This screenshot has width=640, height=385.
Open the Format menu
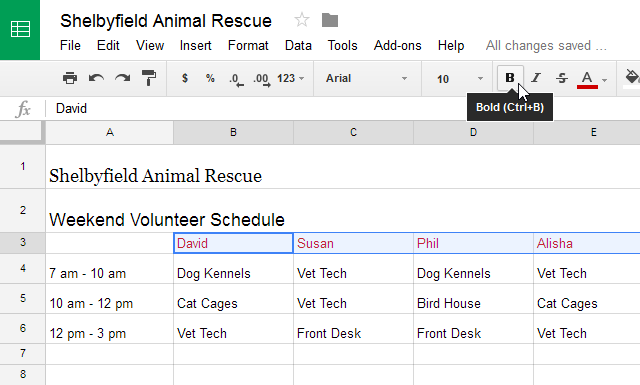pos(248,45)
